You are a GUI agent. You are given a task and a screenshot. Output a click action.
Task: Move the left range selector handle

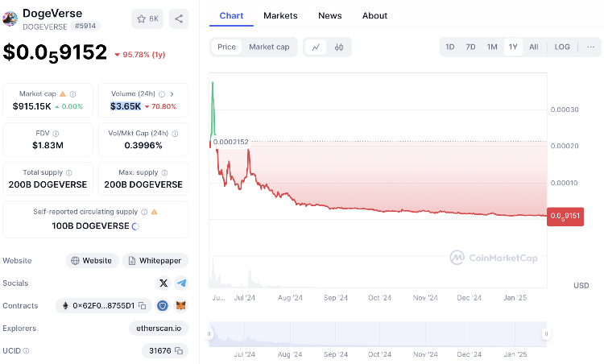coord(209,333)
